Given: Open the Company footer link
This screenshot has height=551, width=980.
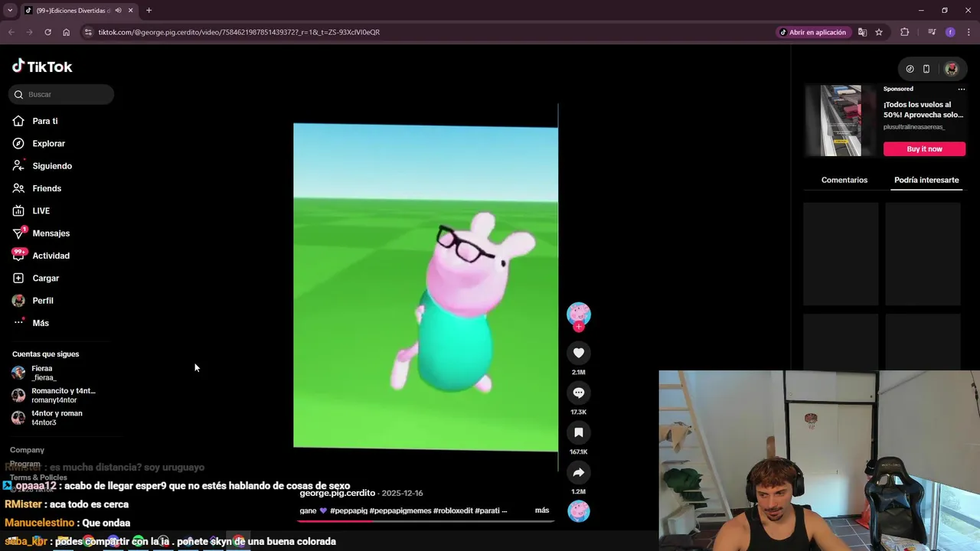Looking at the screenshot, I should click(x=27, y=450).
